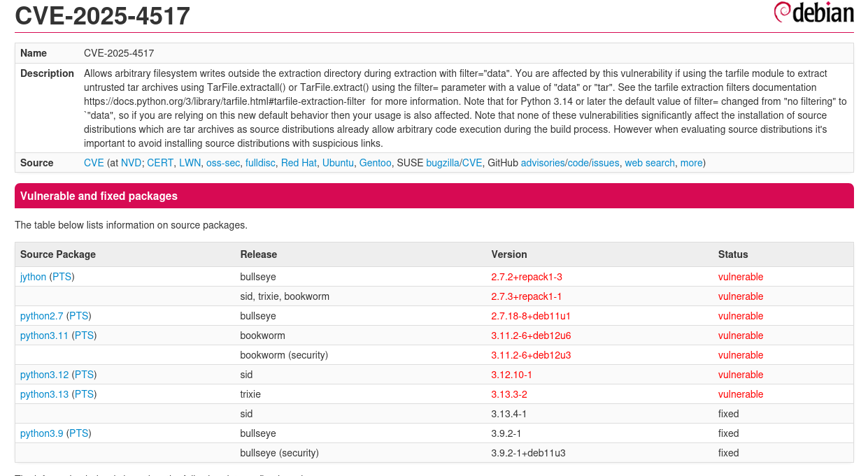Open the Red Hat link
This screenshot has height=476, width=868.
pyautogui.click(x=299, y=163)
